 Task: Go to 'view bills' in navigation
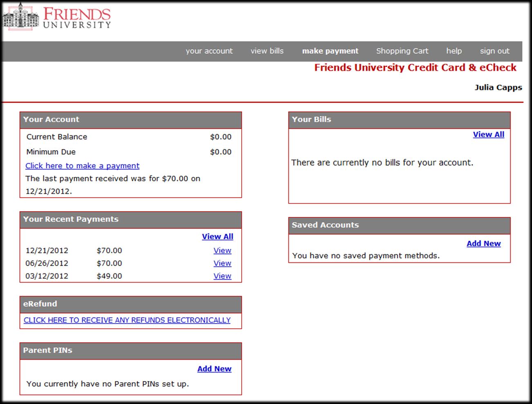click(x=267, y=51)
